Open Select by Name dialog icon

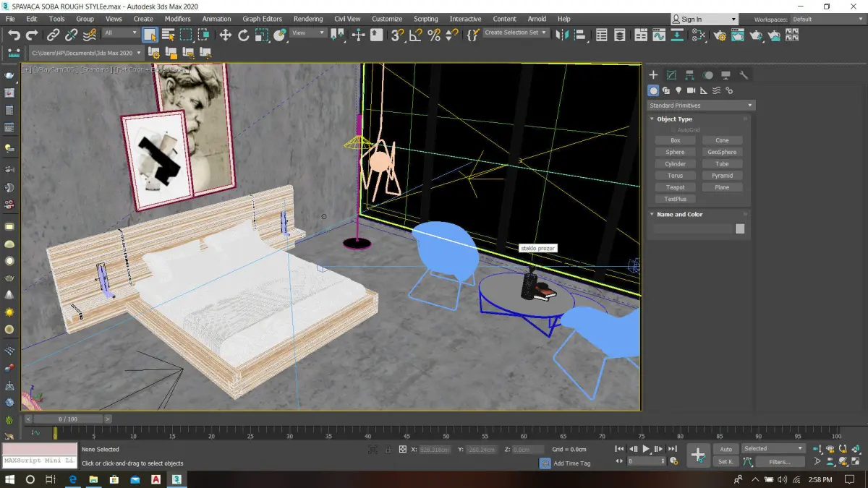pyautogui.click(x=168, y=35)
